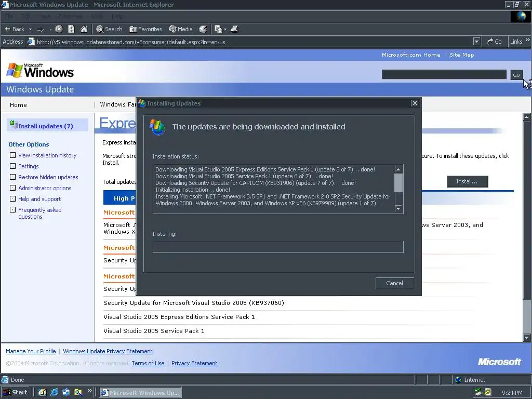The image size is (532, 399).
Task: Open Restore hidden updates
Action: click(x=48, y=177)
